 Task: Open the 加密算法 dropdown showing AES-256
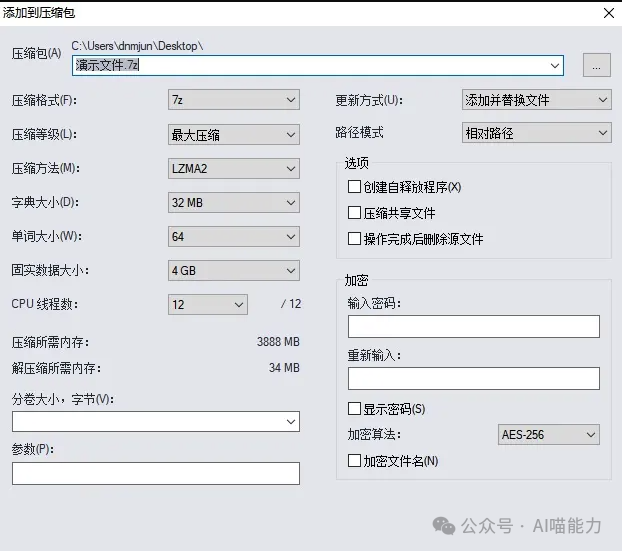click(548, 435)
